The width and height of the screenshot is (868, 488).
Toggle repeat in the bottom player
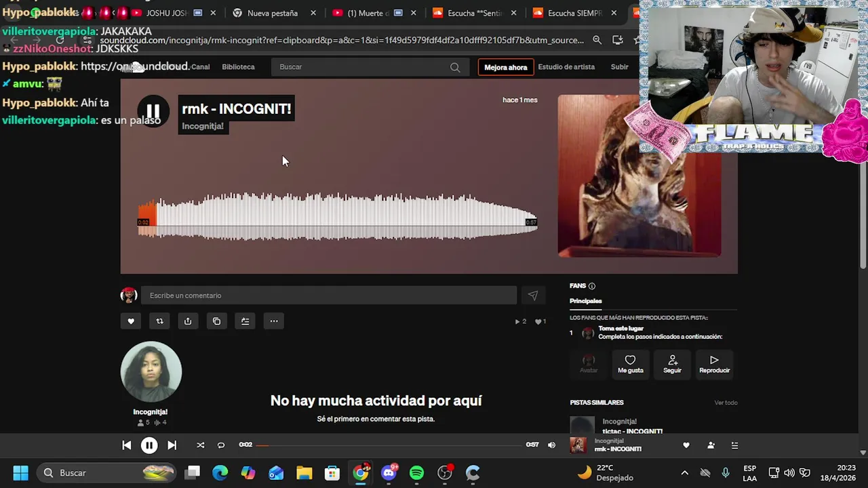(220, 445)
